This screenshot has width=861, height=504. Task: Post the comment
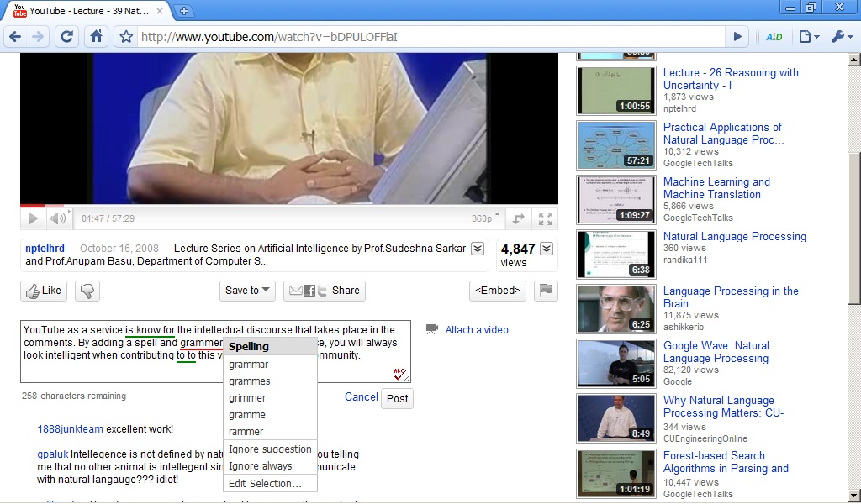click(x=398, y=398)
